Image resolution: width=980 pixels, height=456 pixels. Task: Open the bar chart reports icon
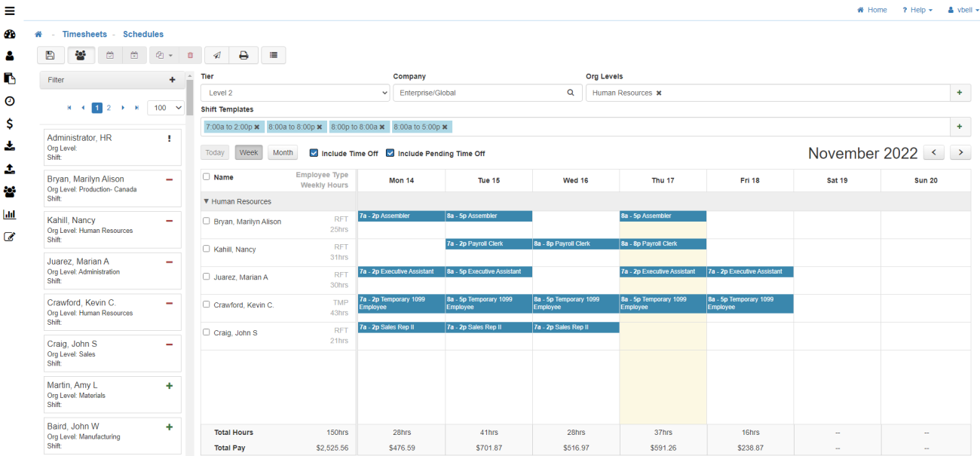click(x=10, y=214)
